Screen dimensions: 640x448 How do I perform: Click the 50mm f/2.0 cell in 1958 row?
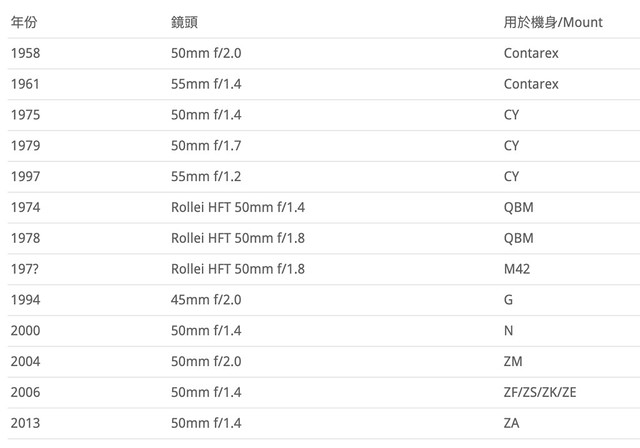point(206,53)
